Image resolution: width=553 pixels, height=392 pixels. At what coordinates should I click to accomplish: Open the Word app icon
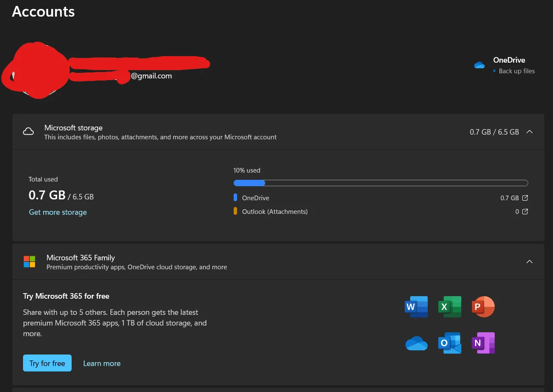pyautogui.click(x=416, y=306)
